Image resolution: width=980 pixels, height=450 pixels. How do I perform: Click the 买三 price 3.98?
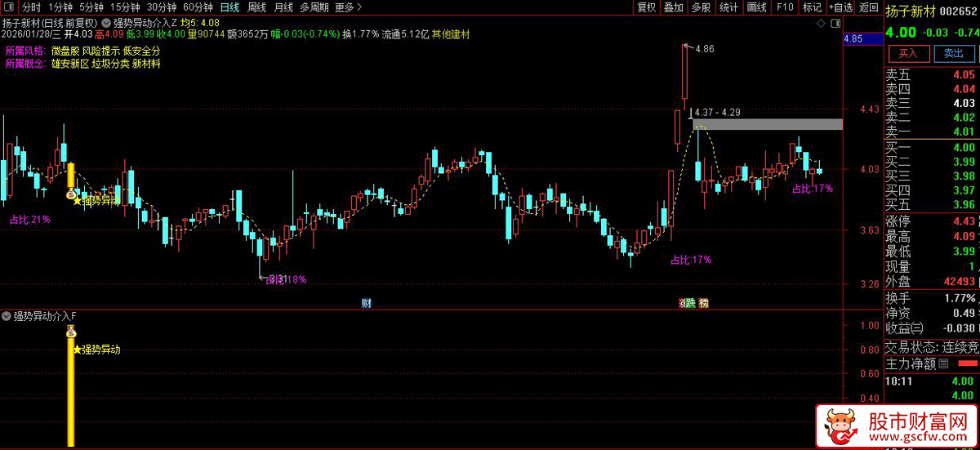[964, 176]
